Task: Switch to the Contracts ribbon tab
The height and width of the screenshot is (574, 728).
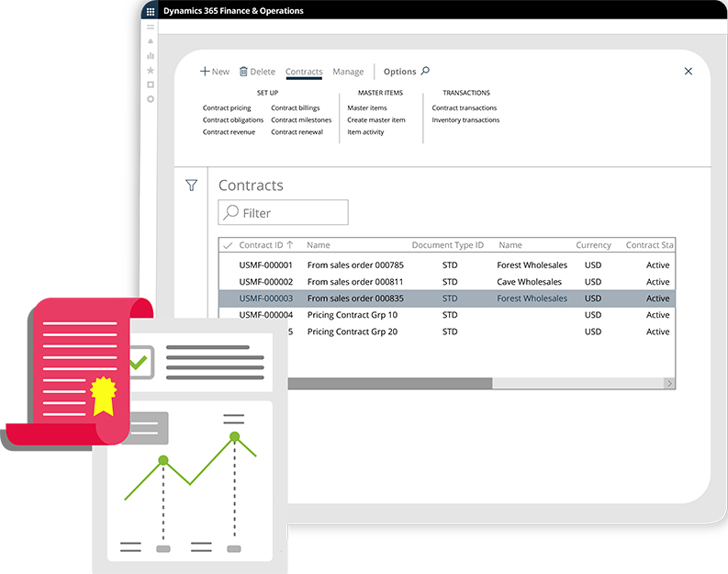Action: point(304,72)
